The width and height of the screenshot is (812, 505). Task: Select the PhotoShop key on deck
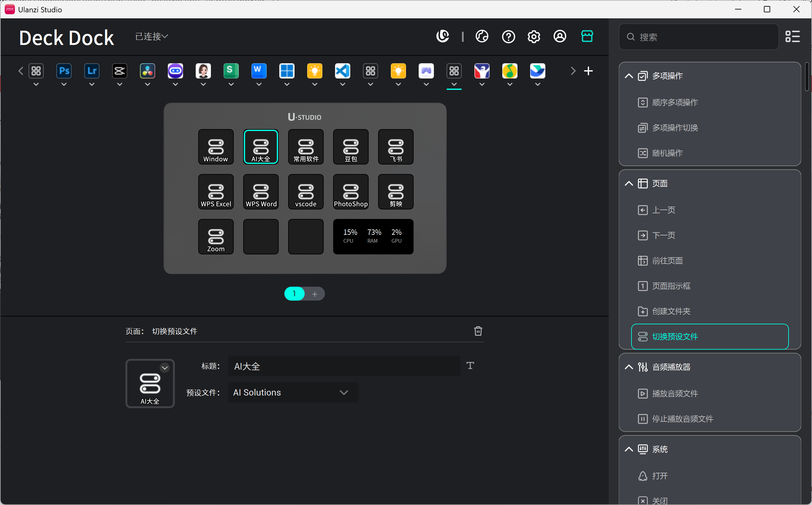click(351, 192)
